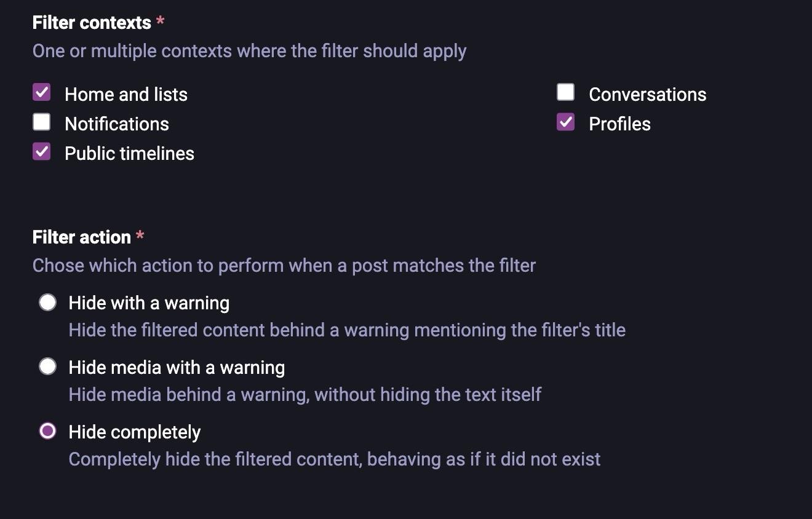The height and width of the screenshot is (519, 812).
Task: Click the hint about hiding media behind a warning
Action: click(305, 394)
